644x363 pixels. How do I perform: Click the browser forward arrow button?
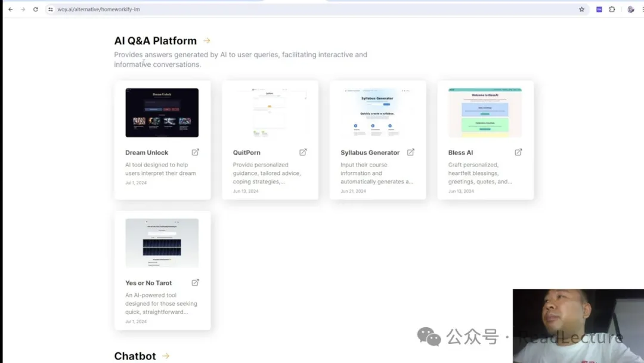point(23,10)
